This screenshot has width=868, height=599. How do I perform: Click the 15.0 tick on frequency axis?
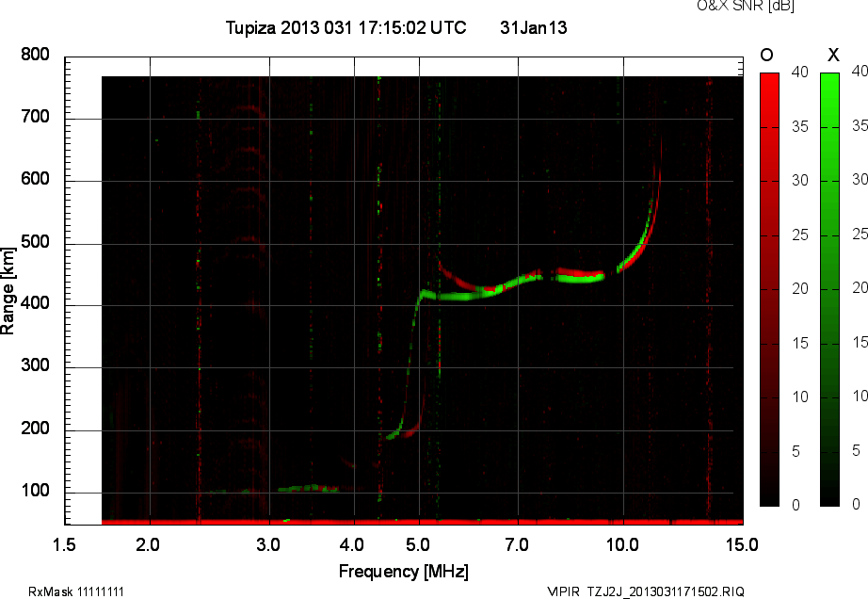click(x=742, y=544)
